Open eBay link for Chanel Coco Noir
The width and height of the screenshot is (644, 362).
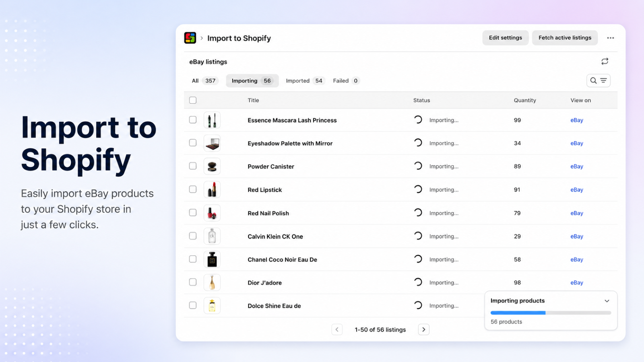(x=577, y=259)
